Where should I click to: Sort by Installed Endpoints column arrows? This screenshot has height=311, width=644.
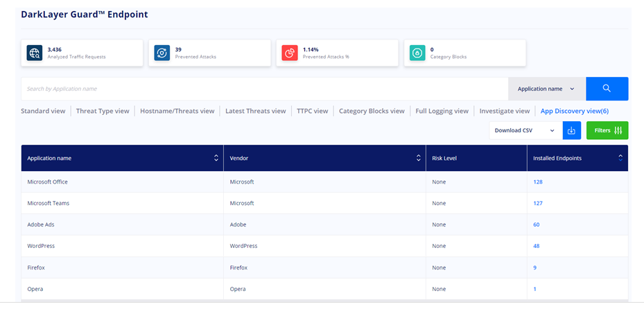tap(620, 158)
